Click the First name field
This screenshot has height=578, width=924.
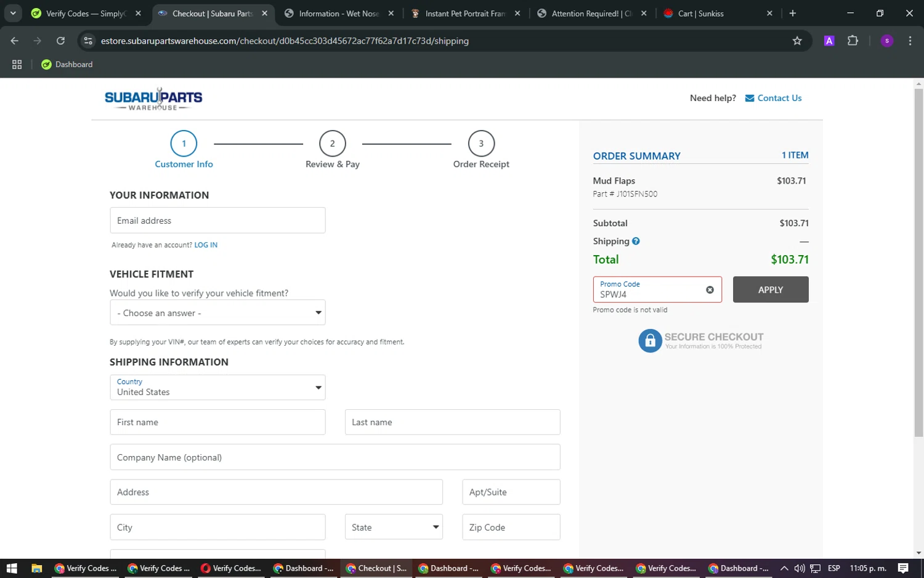[x=217, y=422]
